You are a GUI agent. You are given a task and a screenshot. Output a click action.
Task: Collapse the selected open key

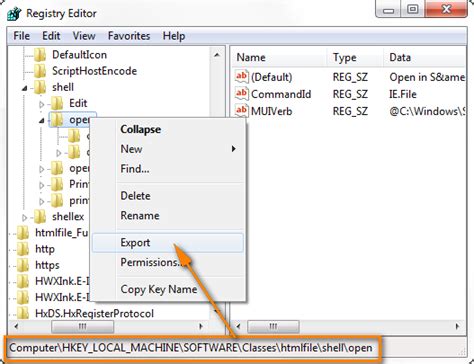42,121
